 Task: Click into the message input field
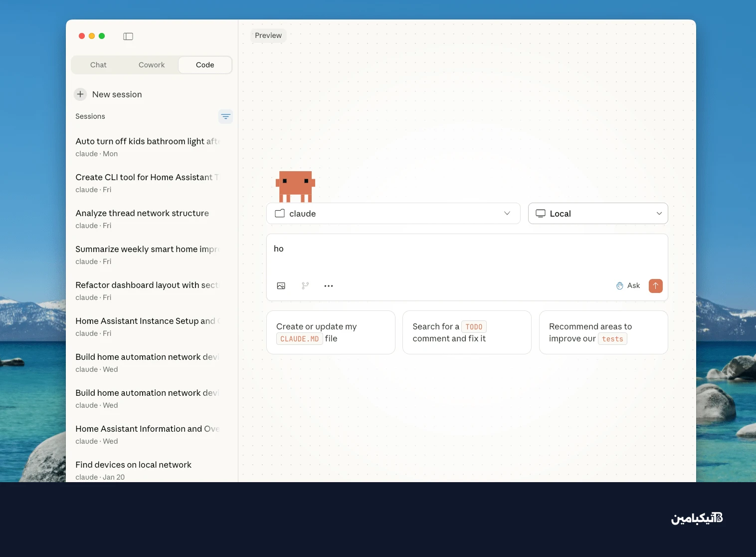466,255
